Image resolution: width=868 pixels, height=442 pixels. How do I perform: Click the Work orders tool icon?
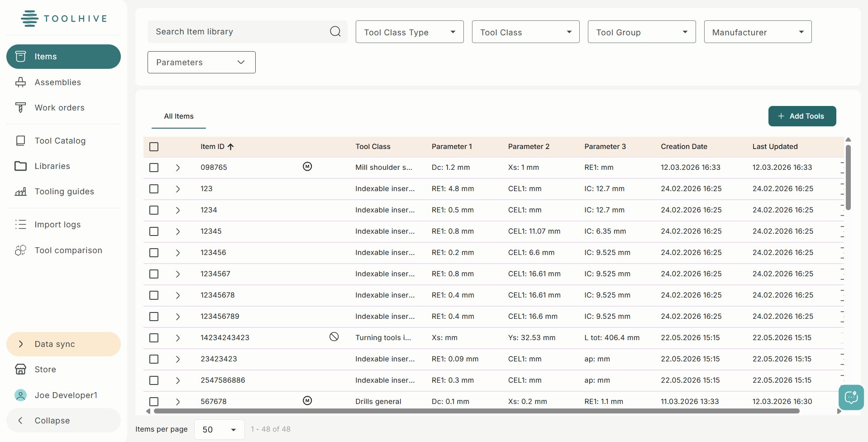point(20,108)
